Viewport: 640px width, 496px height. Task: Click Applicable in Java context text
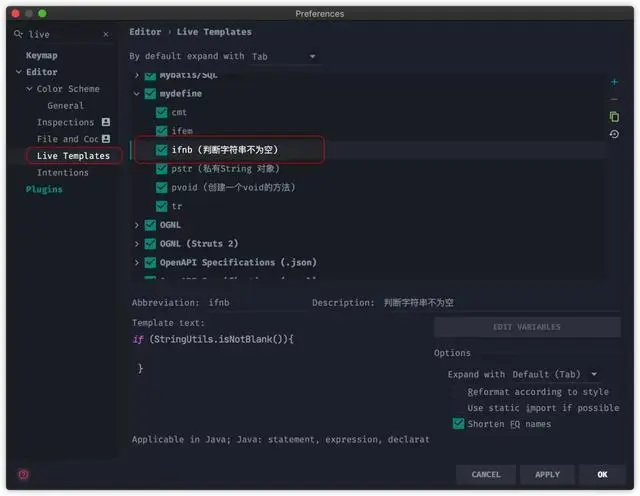(x=280, y=440)
